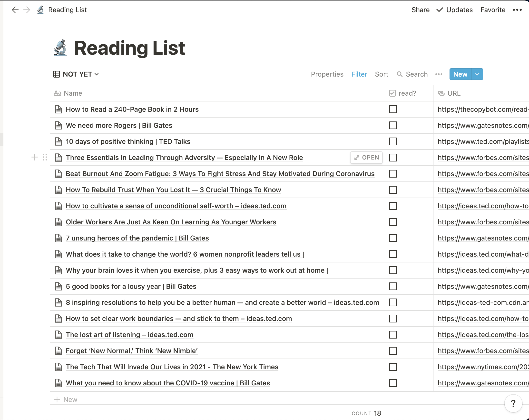Image resolution: width=529 pixels, height=420 pixels.
Task: Click page icon of 5 good books row
Action: pos(59,287)
